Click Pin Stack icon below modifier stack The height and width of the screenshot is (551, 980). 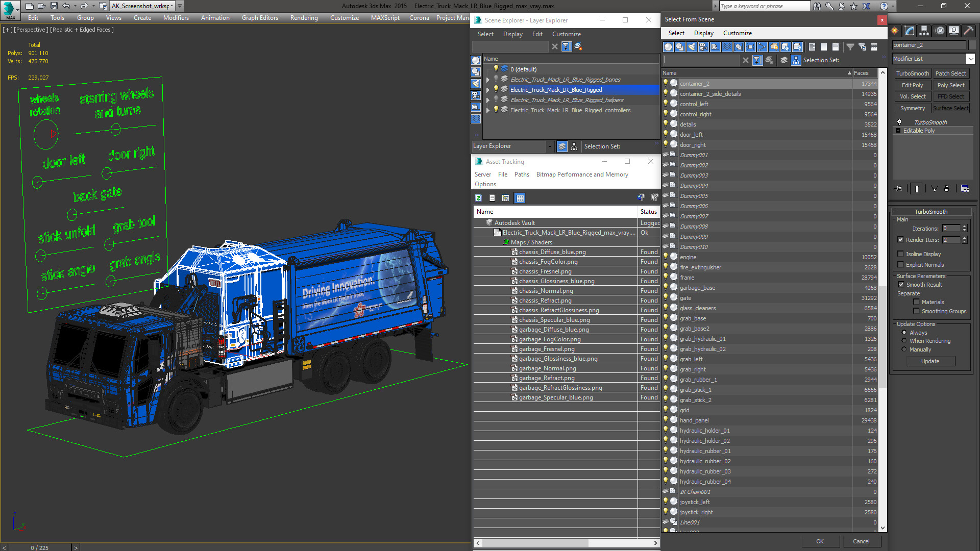click(899, 189)
